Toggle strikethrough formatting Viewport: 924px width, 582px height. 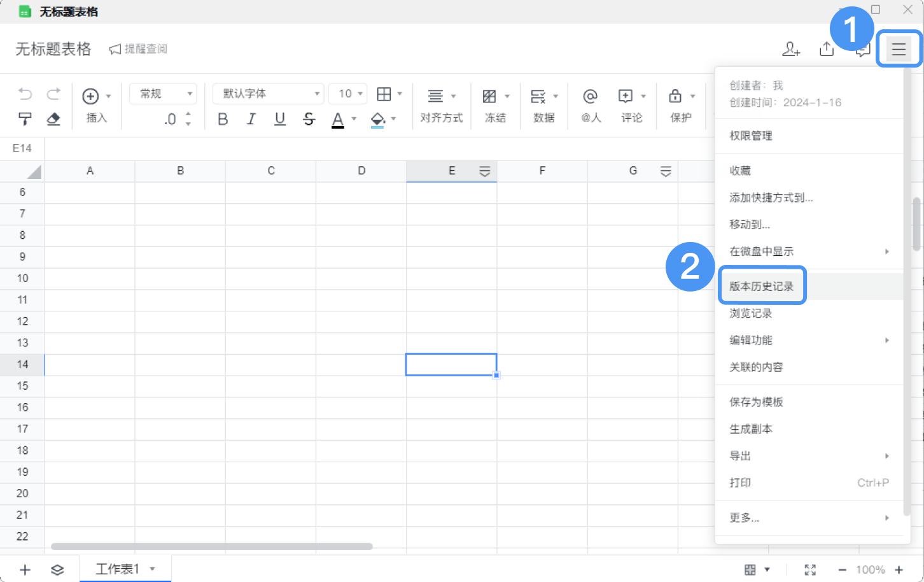tap(309, 119)
